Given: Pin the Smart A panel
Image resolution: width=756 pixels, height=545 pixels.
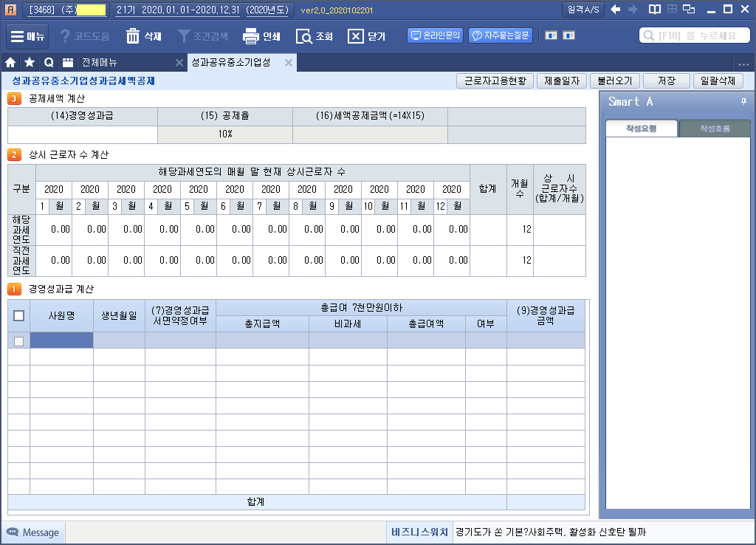Looking at the screenshot, I should (x=743, y=101).
